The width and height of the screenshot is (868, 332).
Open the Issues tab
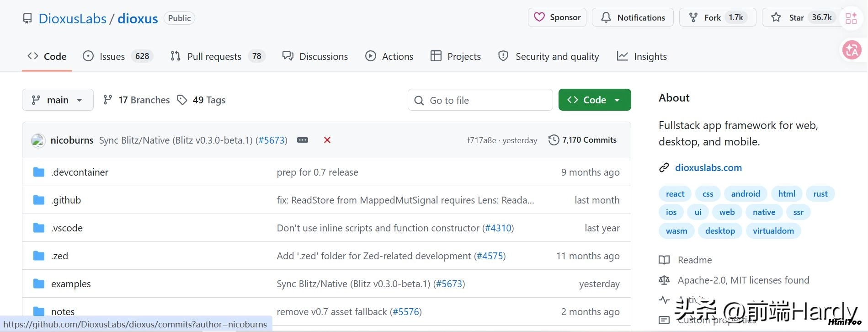point(118,56)
